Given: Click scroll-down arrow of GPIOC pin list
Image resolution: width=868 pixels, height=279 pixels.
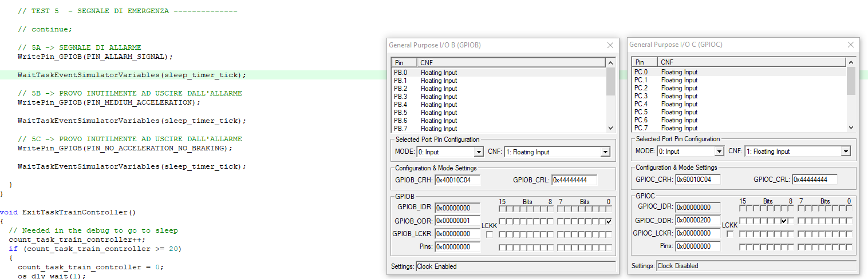Looking at the screenshot, I should (x=851, y=127).
